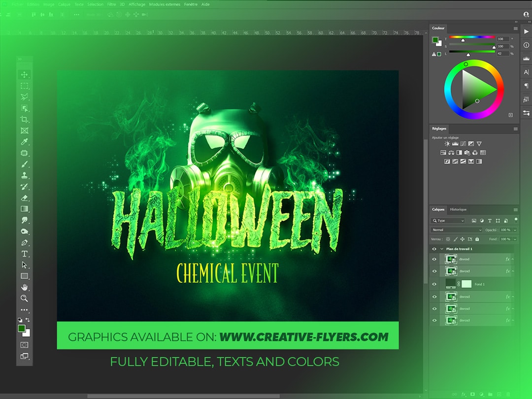Open the Calque menu in menu bar
The height and width of the screenshot is (399, 532).
[64, 4]
